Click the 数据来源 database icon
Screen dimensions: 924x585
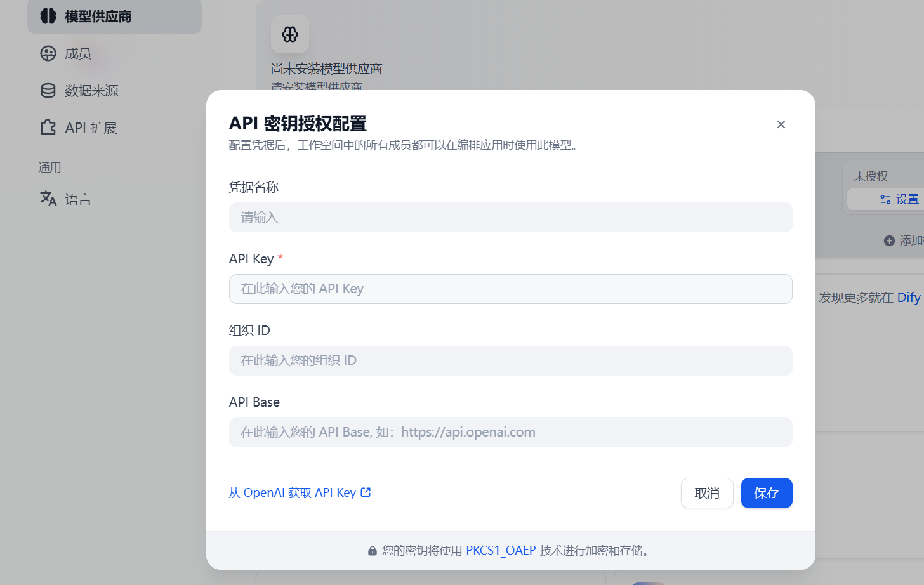[x=48, y=90]
